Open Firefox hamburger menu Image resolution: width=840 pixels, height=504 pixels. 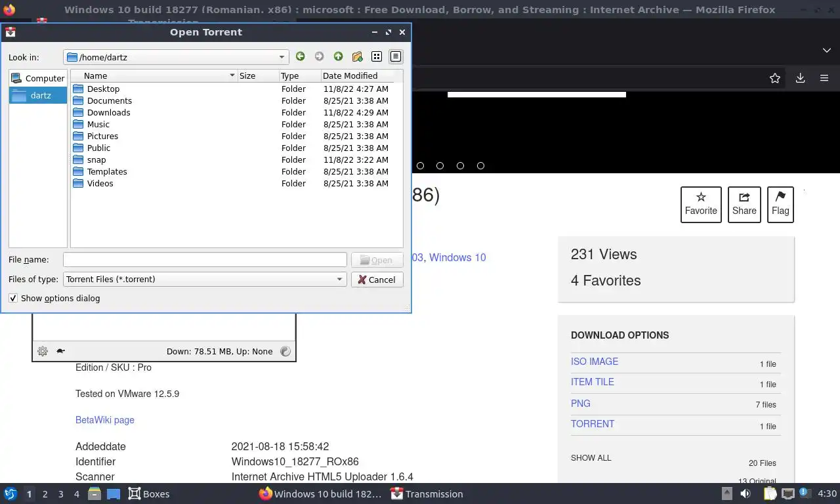point(824,78)
